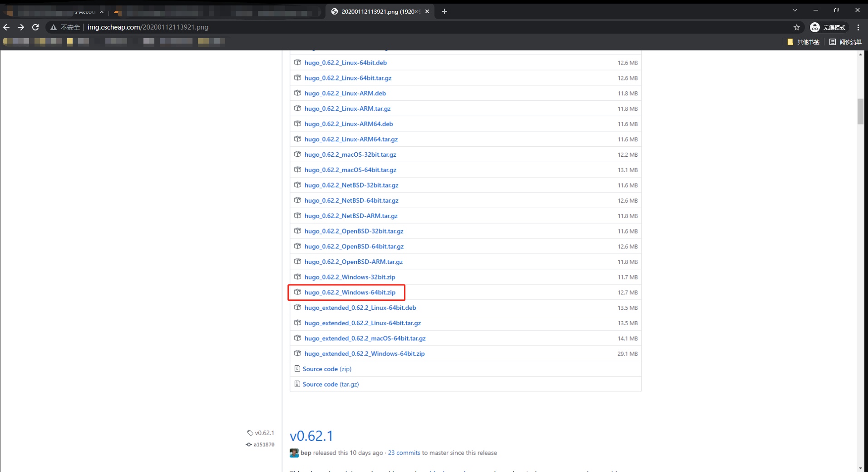Click the scrollbar down arrow

(x=860, y=468)
